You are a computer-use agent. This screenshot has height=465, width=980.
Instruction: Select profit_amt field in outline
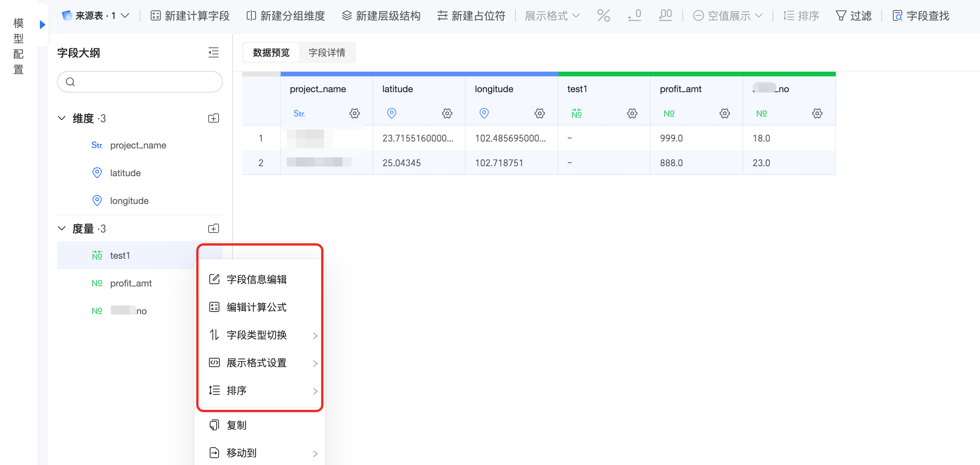[131, 283]
